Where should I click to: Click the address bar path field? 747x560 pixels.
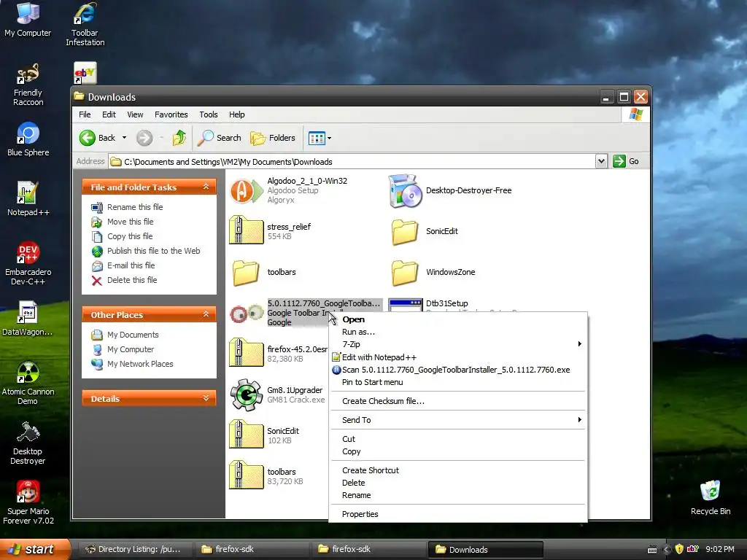tap(352, 162)
